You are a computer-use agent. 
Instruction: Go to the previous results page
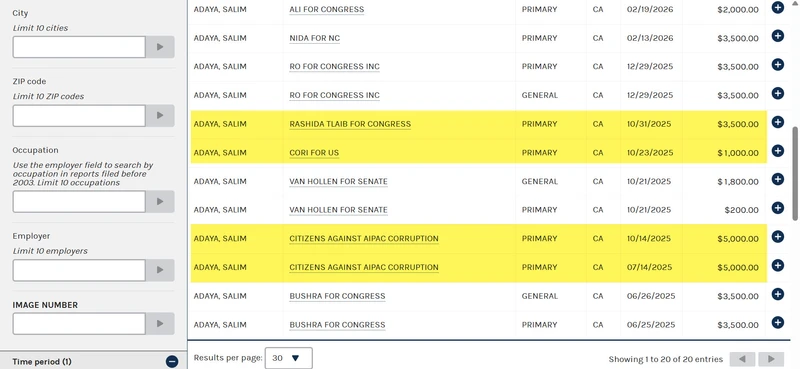point(742,359)
